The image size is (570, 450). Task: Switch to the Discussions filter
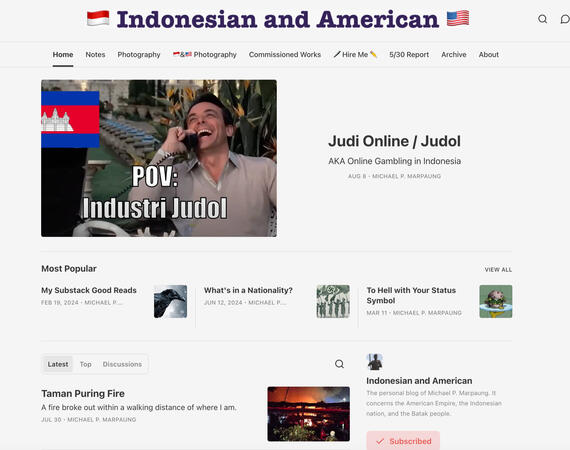click(x=122, y=364)
